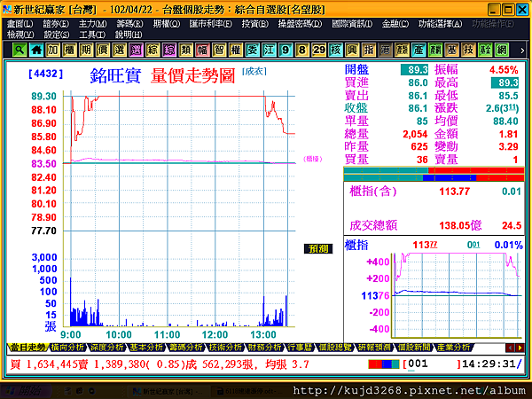Click the 基 toolbar icon
Viewport: 532px width, 399px height.
pos(451,51)
